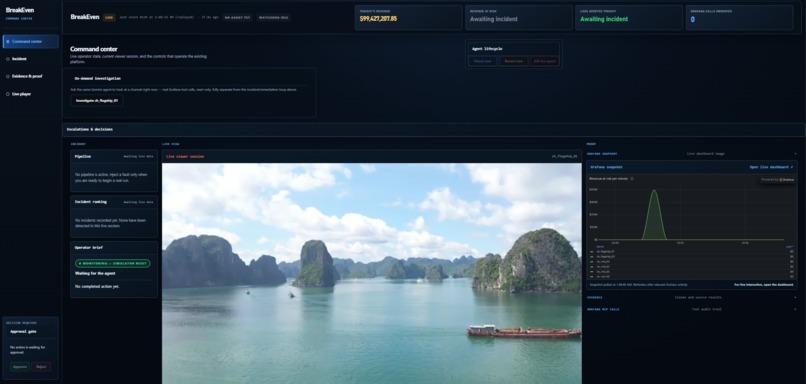This screenshot has width=806, height=384.
Task: Click the LIVE status badge
Action: (109, 17)
